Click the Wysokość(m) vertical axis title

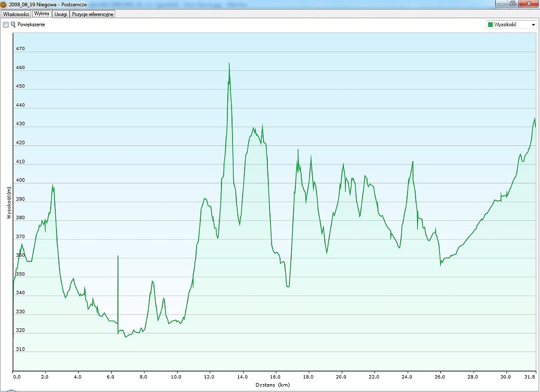click(9, 202)
